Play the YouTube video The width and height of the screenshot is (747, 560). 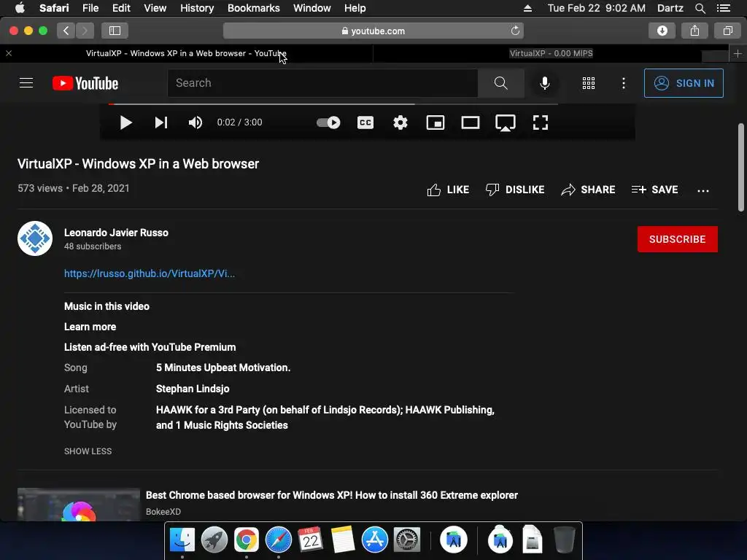pyautogui.click(x=125, y=122)
